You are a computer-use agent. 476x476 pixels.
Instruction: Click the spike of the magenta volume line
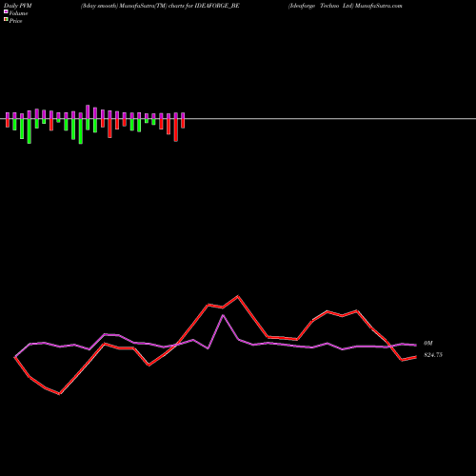[223, 315]
